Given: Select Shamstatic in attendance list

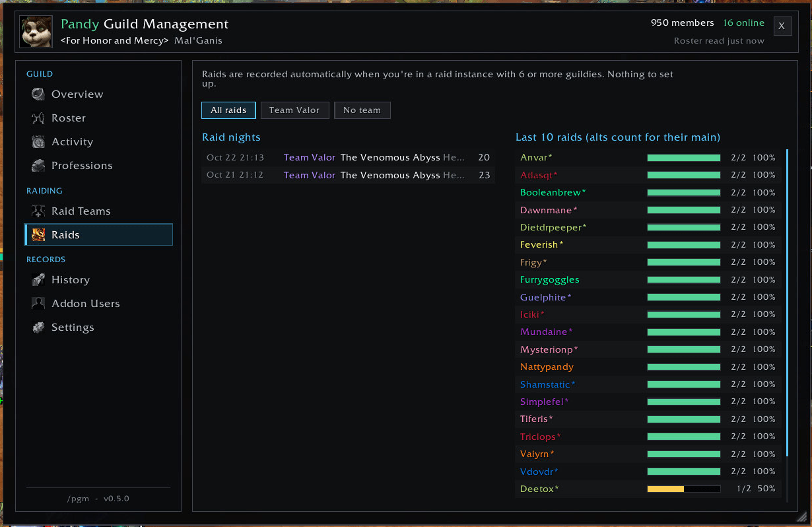Looking at the screenshot, I should tap(648, 384).
